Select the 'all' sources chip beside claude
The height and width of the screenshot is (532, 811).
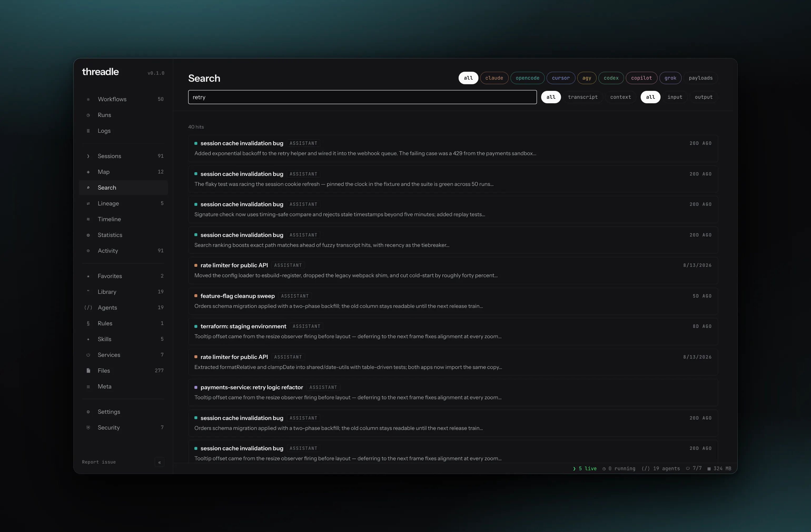coord(468,78)
